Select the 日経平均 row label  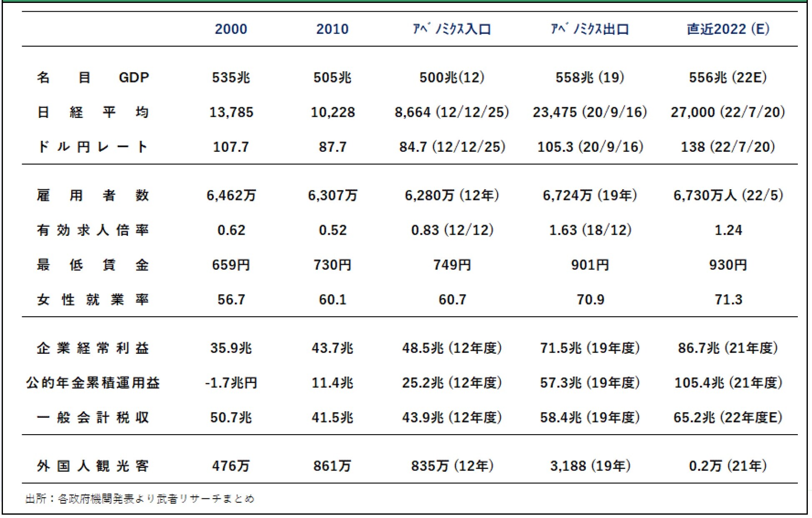point(92,112)
